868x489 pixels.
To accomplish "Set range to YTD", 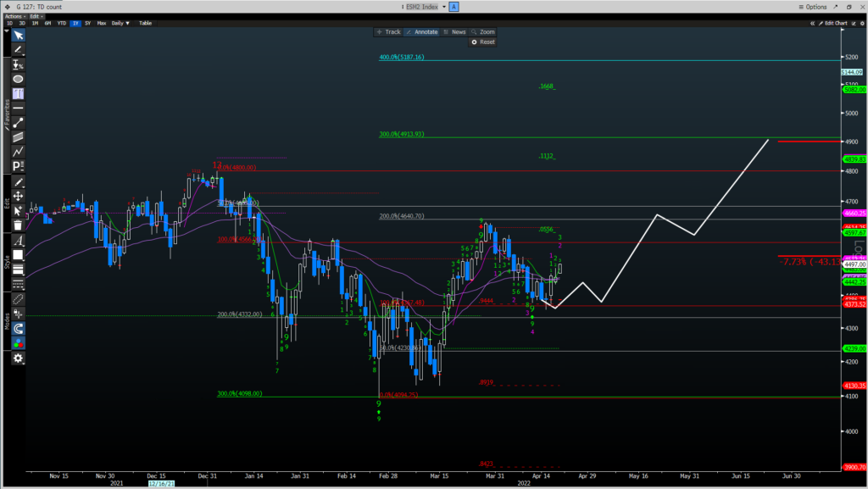I will (x=61, y=23).
